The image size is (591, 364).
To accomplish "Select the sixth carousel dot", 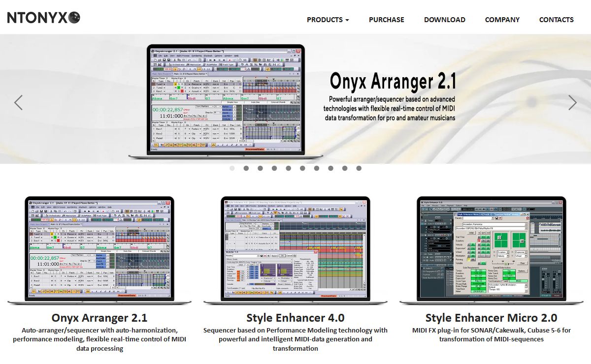I will pos(302,168).
